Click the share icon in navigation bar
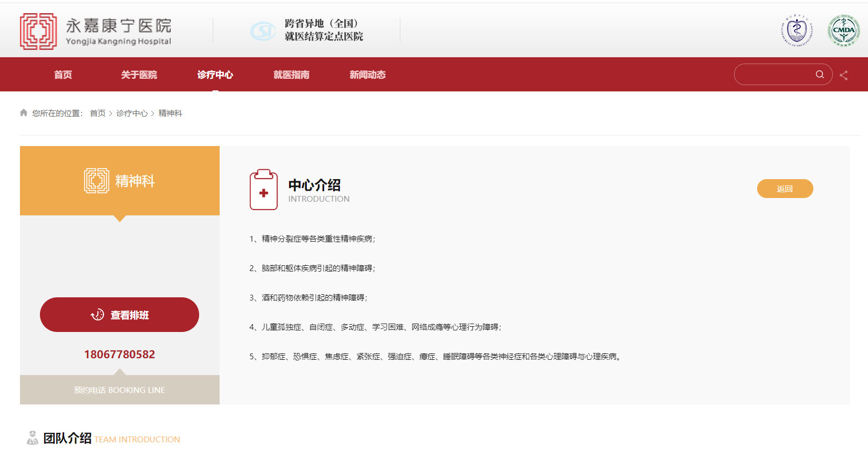The height and width of the screenshot is (457, 868). (844, 75)
